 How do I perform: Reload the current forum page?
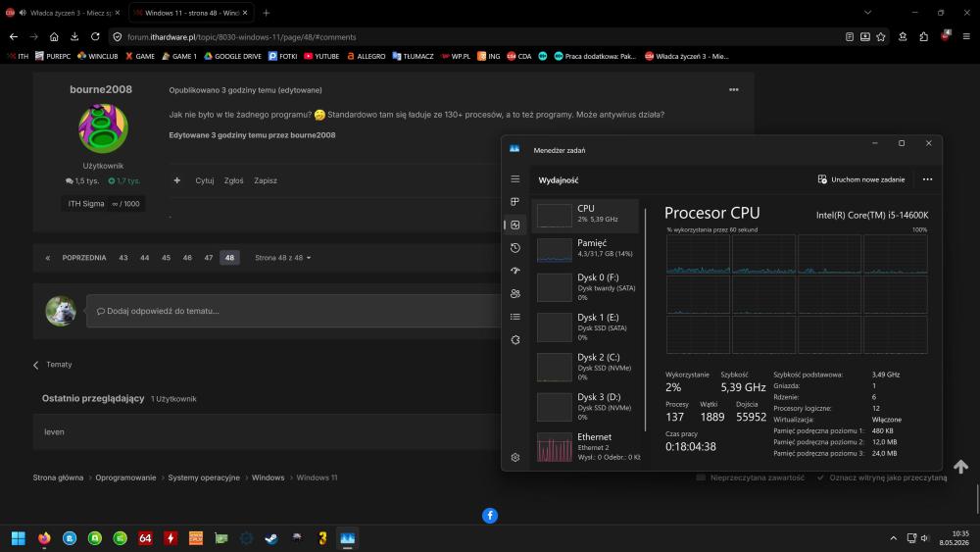point(95,37)
